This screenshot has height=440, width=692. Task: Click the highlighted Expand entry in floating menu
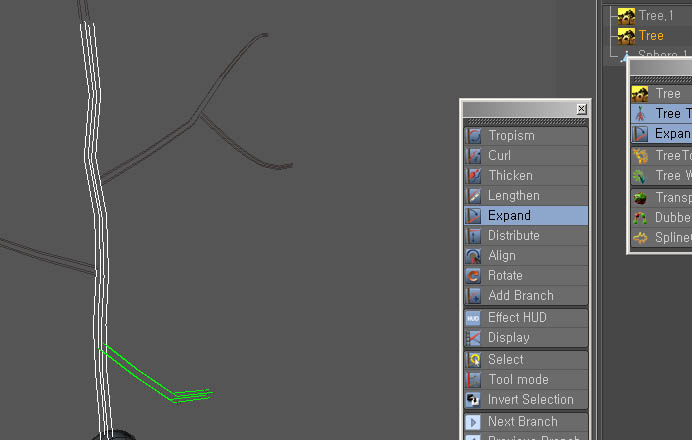coord(526,216)
